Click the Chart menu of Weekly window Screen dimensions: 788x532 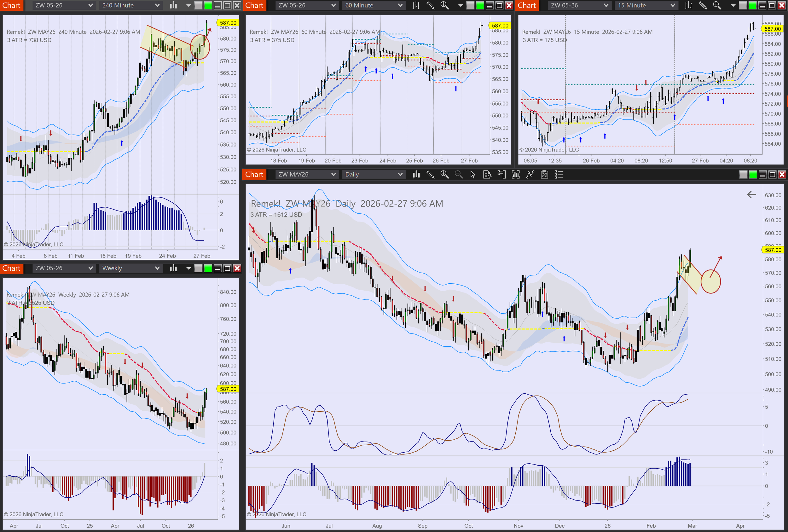[12, 269]
